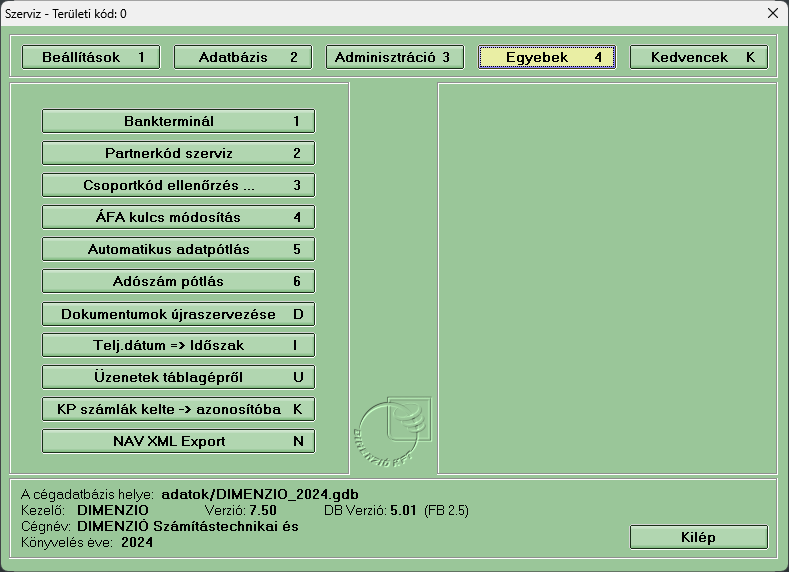Viewport: 789px width, 572px height.
Task: Click the Kezelő value DIMENZIO
Action: 113,510
